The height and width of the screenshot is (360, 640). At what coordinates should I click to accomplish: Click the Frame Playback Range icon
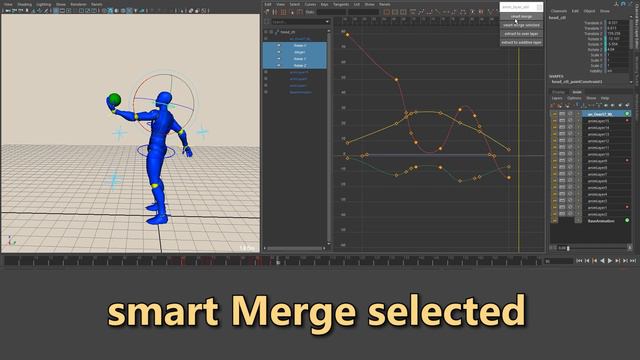395,12
